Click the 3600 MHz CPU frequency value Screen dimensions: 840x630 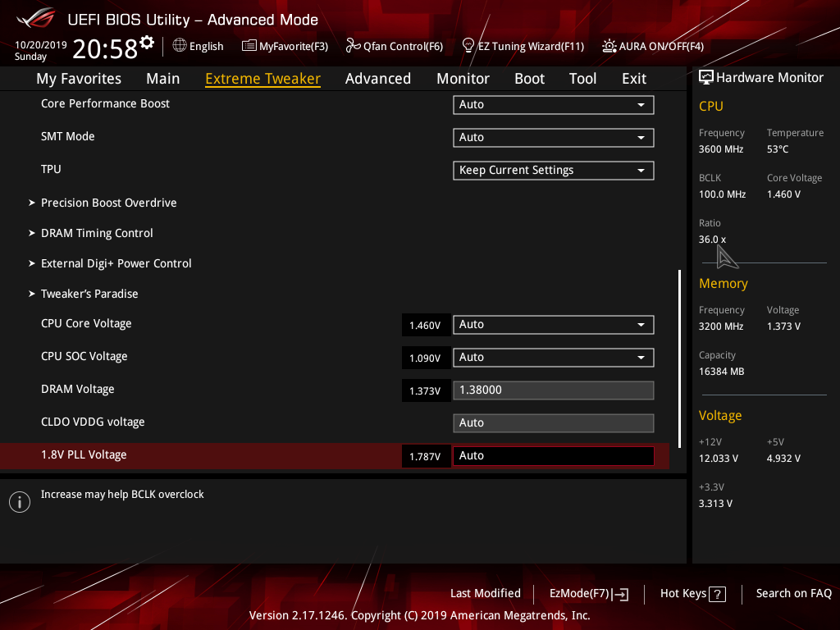pos(721,149)
